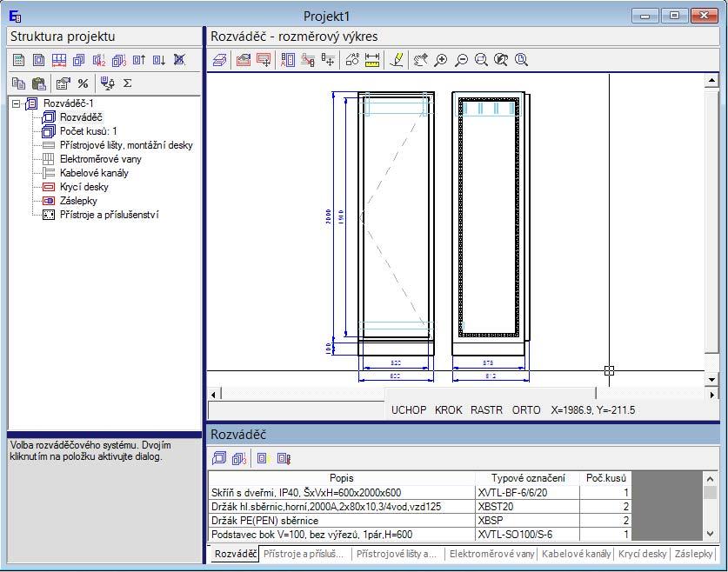This screenshot has height=572, width=728.
Task: Click the copy icon in the structure toolbar
Action: click(x=18, y=83)
